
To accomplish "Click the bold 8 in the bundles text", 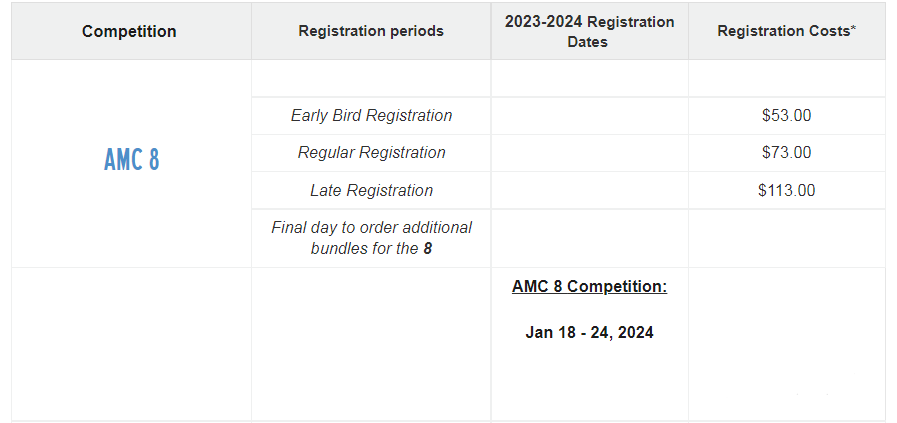I will 427,249.
